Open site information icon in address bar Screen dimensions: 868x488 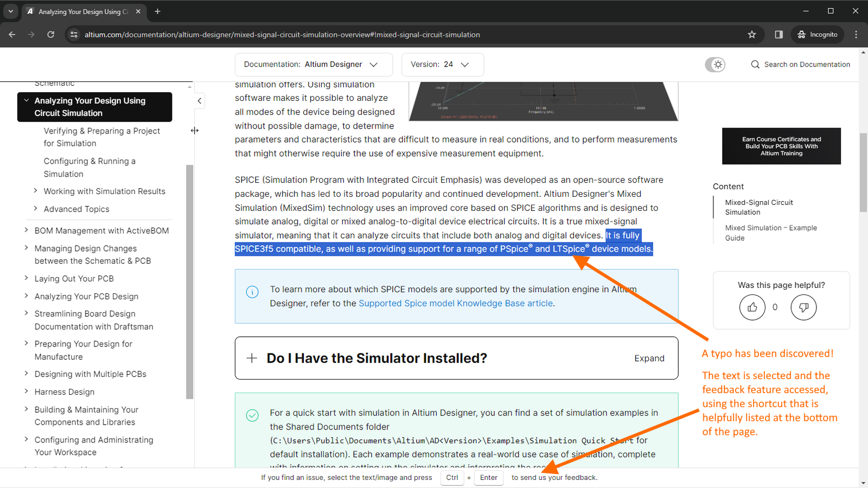coord(74,34)
